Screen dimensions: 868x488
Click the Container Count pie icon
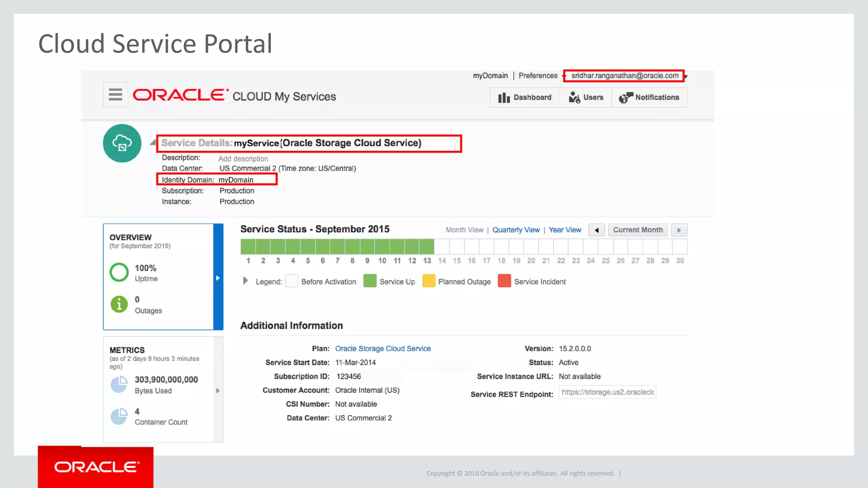(x=119, y=416)
